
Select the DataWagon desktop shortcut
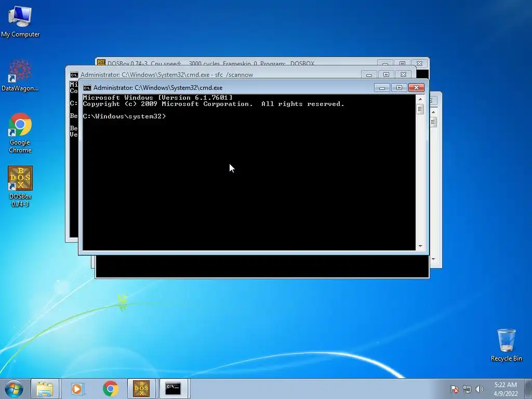[x=20, y=75]
